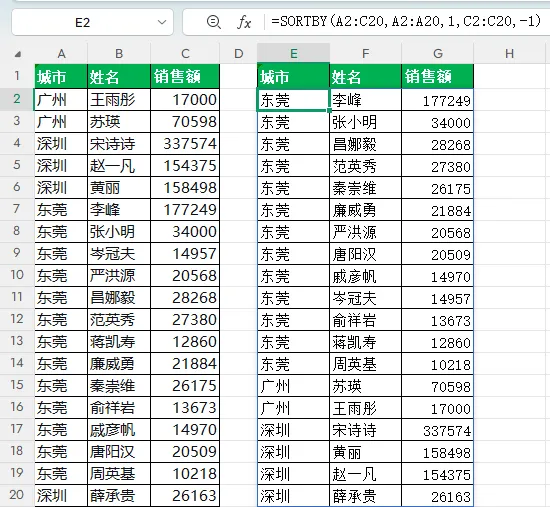Screen dimensions: 550x507
Task: Select column H header
Action: (x=510, y=54)
